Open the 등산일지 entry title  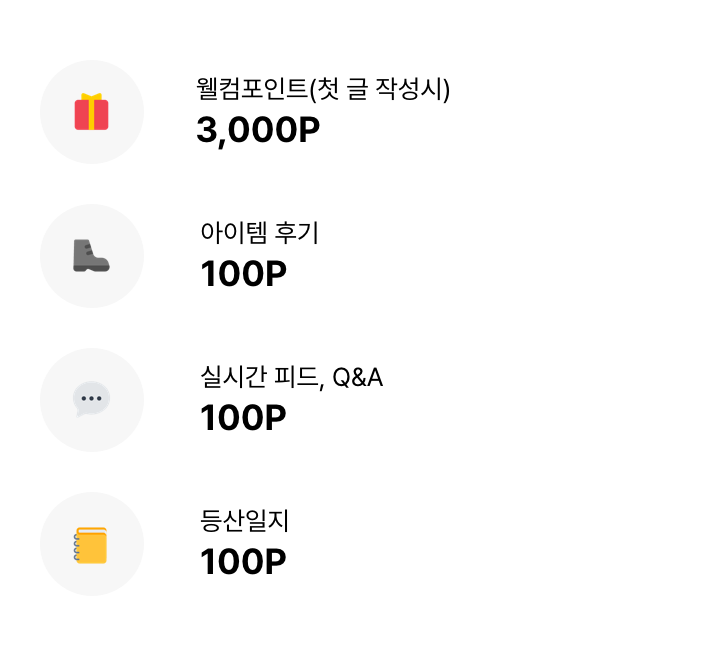[244, 521]
